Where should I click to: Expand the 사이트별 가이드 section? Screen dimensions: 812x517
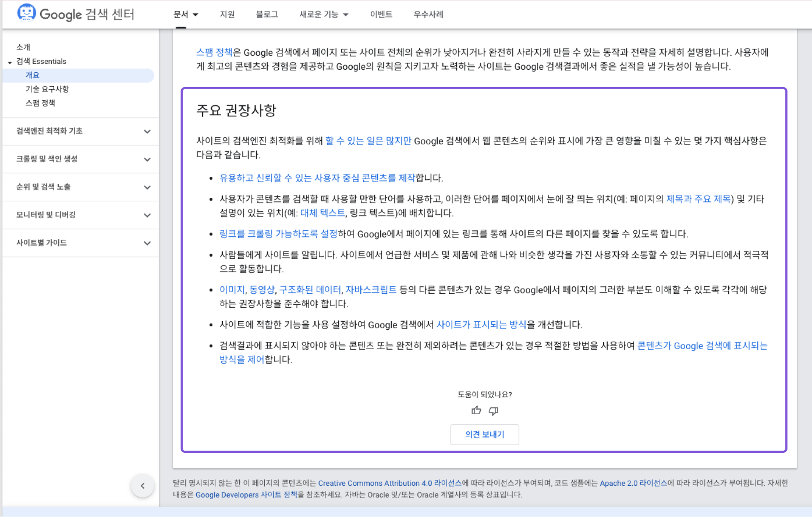pos(147,243)
